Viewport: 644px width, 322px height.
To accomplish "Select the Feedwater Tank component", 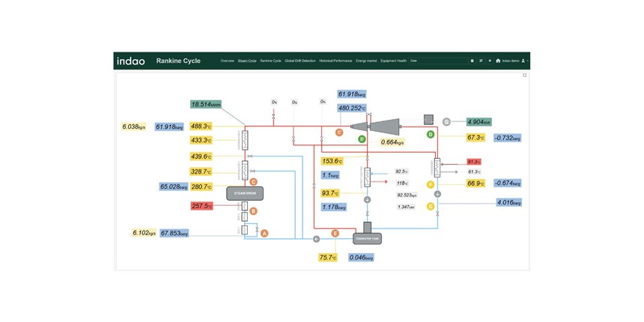I will click(x=367, y=238).
